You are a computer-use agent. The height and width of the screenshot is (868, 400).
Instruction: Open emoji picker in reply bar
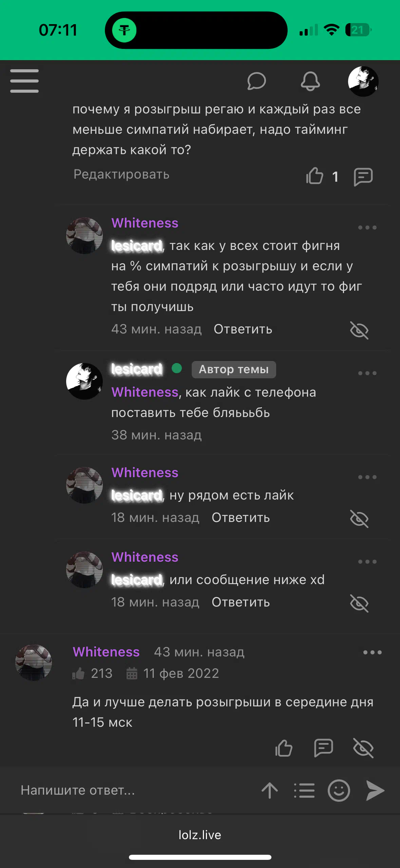[339, 791]
